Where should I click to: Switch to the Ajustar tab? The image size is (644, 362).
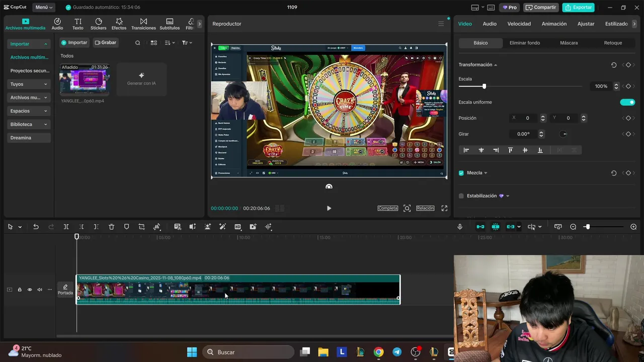pos(586,24)
